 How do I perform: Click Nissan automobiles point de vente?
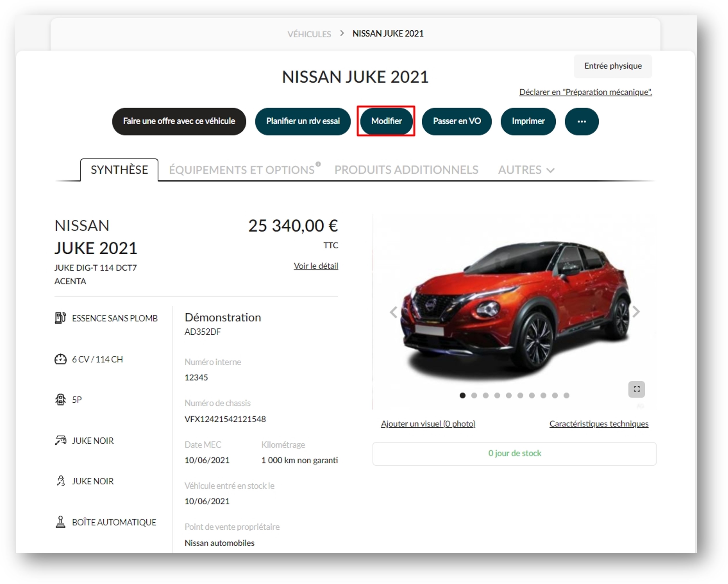coord(220,543)
